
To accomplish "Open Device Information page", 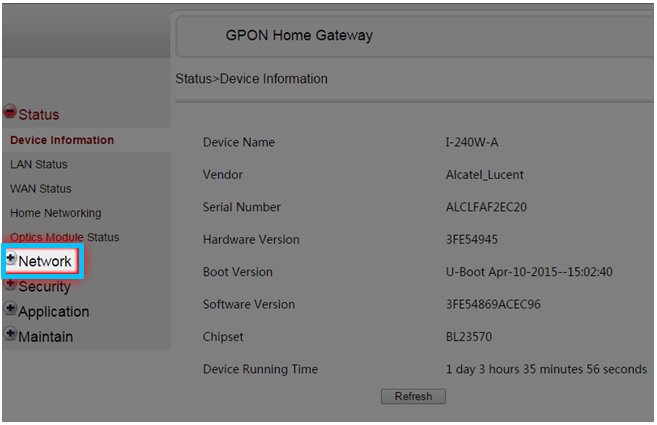I will coord(62,140).
